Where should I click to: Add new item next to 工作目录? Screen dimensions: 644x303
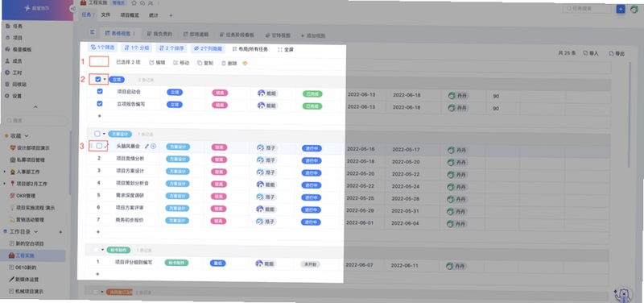(x=61, y=232)
